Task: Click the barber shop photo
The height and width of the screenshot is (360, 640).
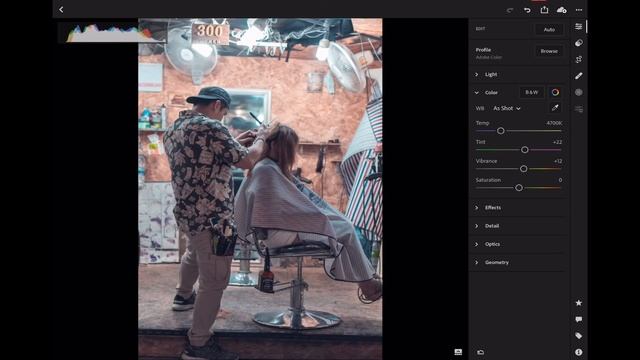Action: 260,189
